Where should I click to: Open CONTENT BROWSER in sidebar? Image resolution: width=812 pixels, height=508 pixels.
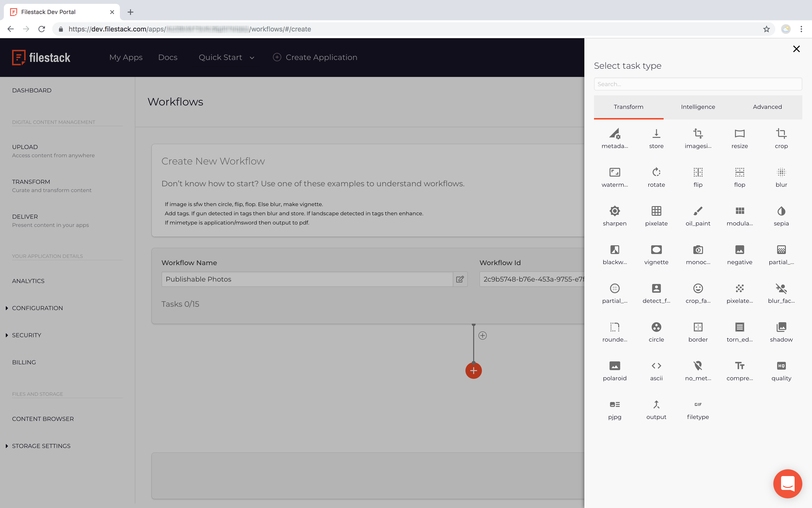pyautogui.click(x=43, y=419)
